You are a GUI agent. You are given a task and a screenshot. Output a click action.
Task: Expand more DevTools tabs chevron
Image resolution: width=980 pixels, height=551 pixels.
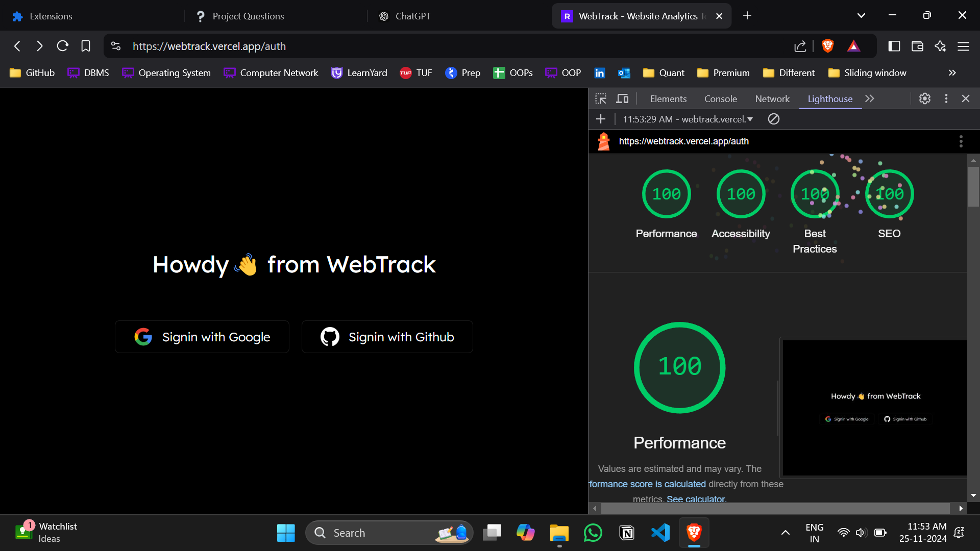pyautogui.click(x=870, y=98)
